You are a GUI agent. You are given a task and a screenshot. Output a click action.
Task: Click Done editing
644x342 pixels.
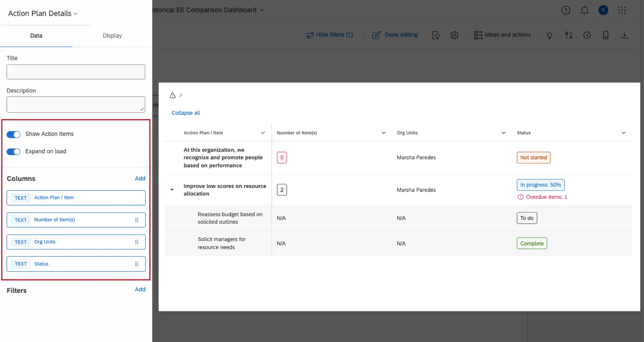(x=395, y=35)
